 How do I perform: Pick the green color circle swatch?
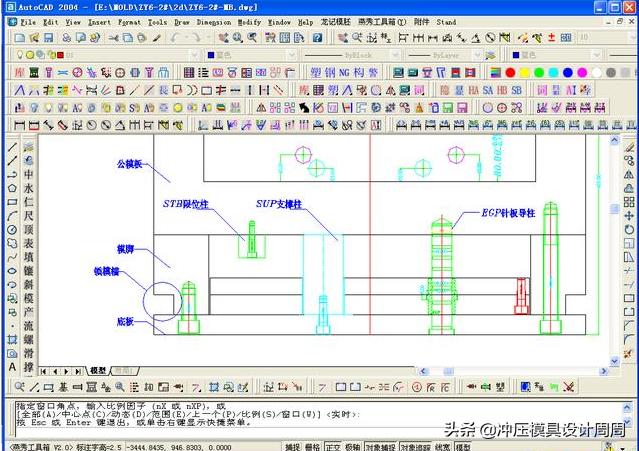click(x=539, y=73)
